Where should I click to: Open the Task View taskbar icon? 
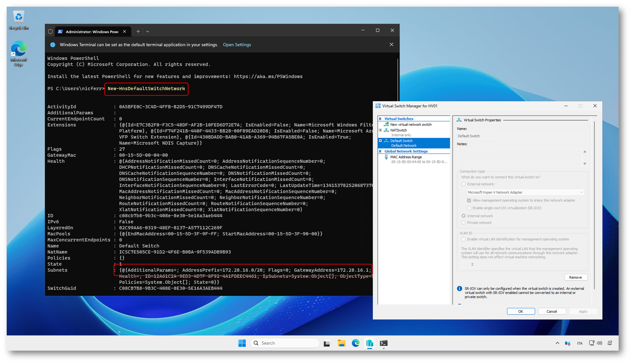pos(327,343)
